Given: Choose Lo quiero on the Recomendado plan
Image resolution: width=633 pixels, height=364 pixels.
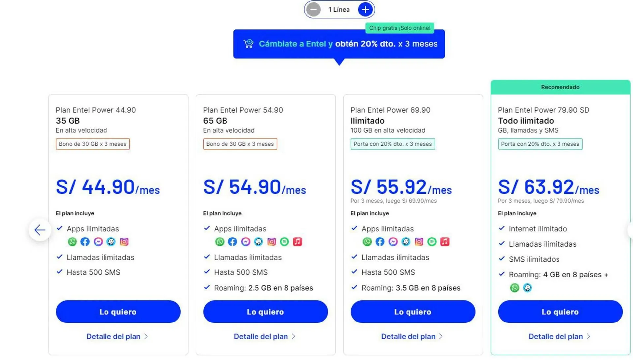Looking at the screenshot, I should (x=560, y=312).
